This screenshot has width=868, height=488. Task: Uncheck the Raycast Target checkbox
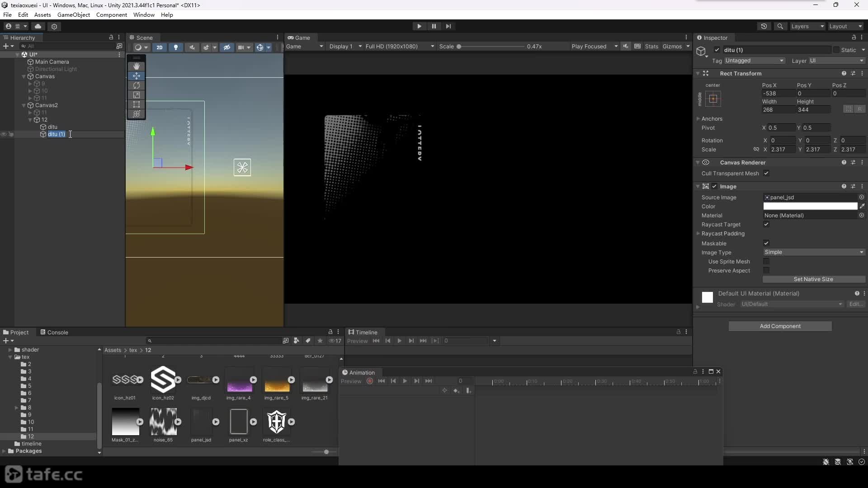[766, 225]
